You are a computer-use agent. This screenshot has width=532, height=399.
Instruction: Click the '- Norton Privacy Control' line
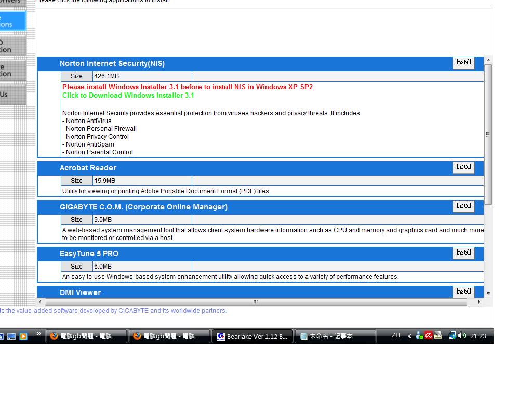coord(96,137)
